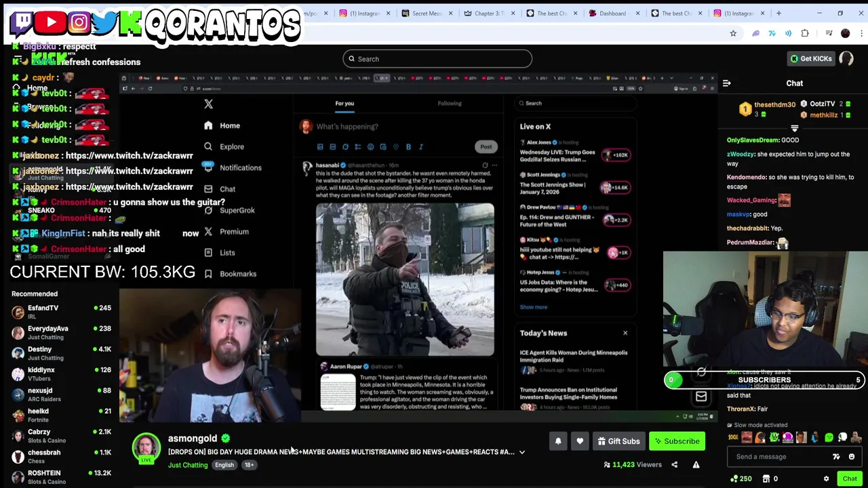Screen dimensions: 868x488
Task: Open the Alex Jones live broadcast
Action: (575, 155)
